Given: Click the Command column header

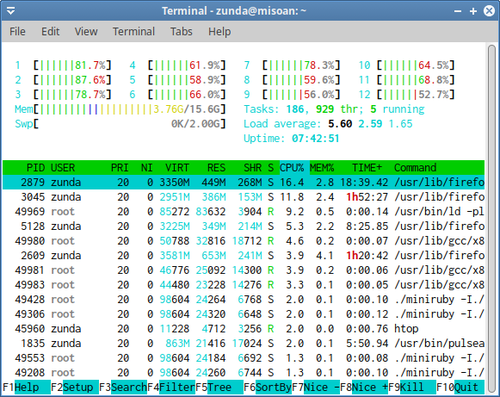Looking at the screenshot, I should (x=415, y=168).
